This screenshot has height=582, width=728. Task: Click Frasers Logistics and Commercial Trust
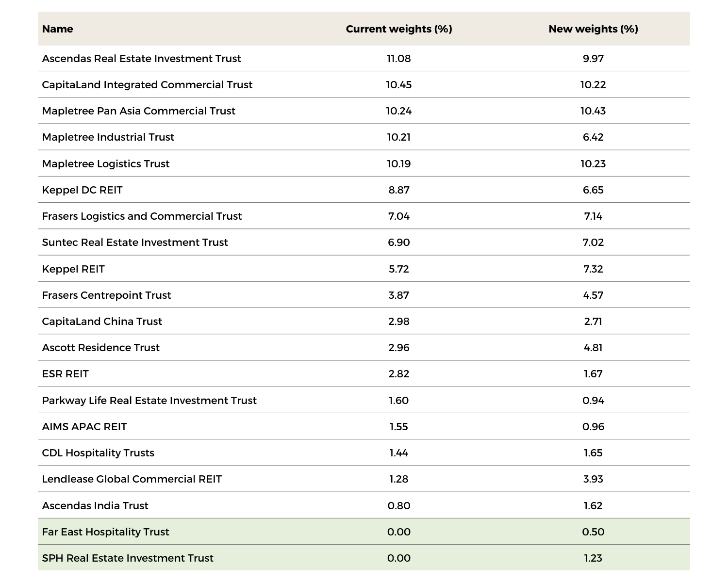(142, 216)
